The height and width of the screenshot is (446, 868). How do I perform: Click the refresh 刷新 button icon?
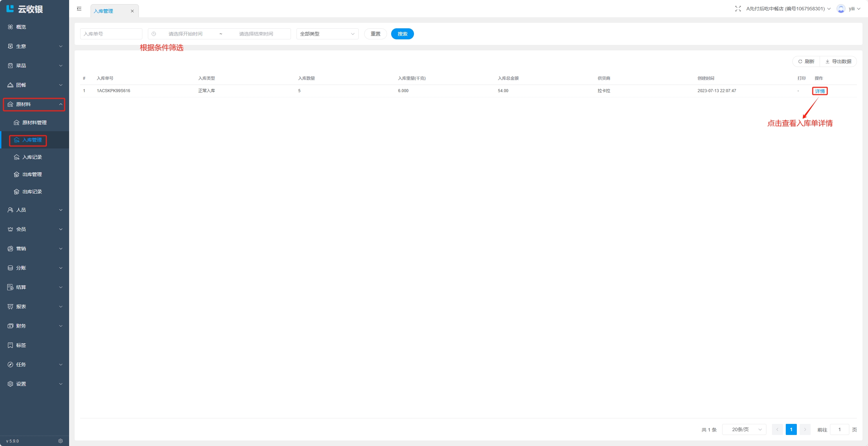click(800, 61)
